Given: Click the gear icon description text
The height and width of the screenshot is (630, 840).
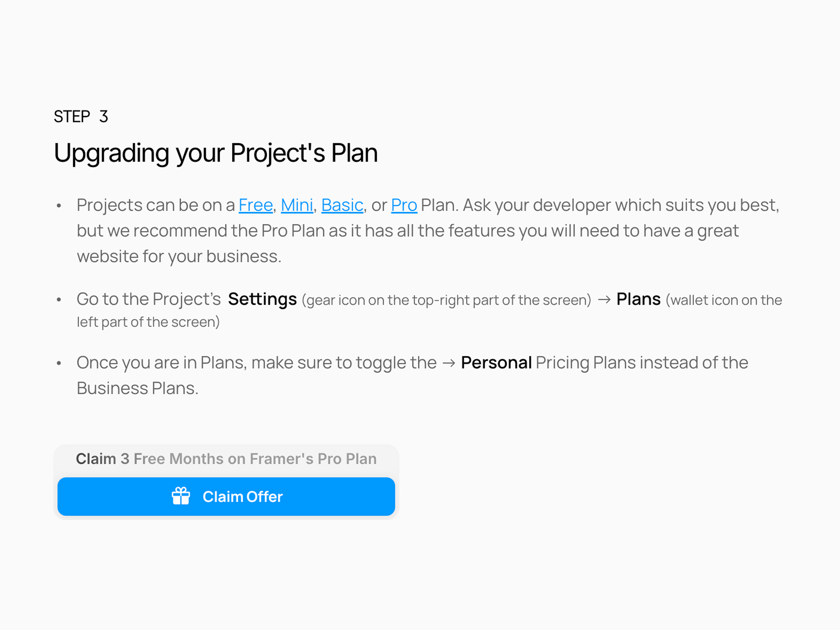Looking at the screenshot, I should tap(447, 300).
